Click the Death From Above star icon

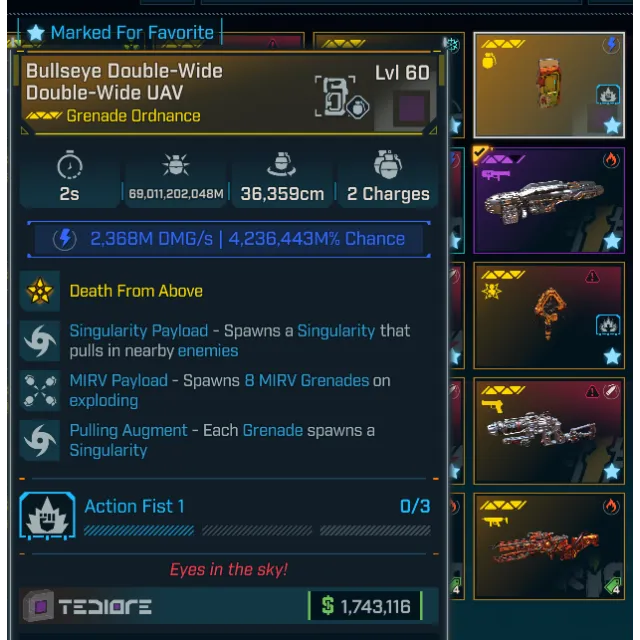pos(40,291)
